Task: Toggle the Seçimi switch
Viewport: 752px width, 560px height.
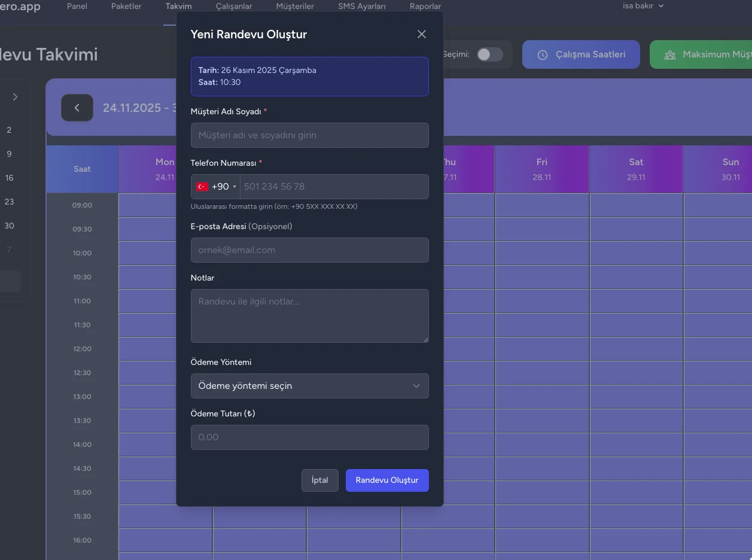Action: coord(489,54)
